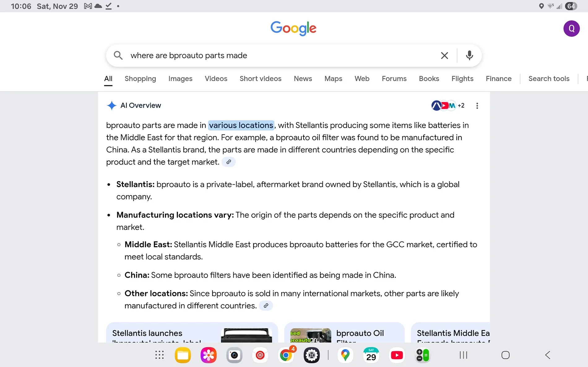Open the News tab
588x367 pixels.
coord(303,79)
